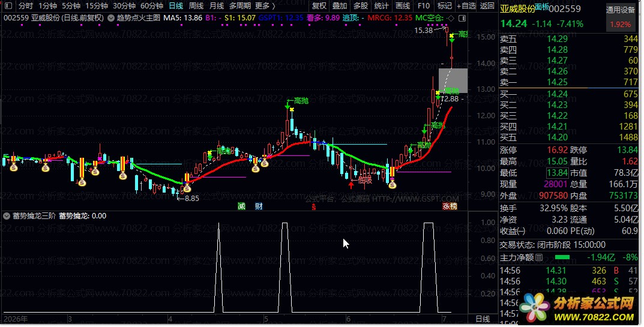Click the 蓄势擒龙: 0.00 indicator value

(x=83, y=216)
